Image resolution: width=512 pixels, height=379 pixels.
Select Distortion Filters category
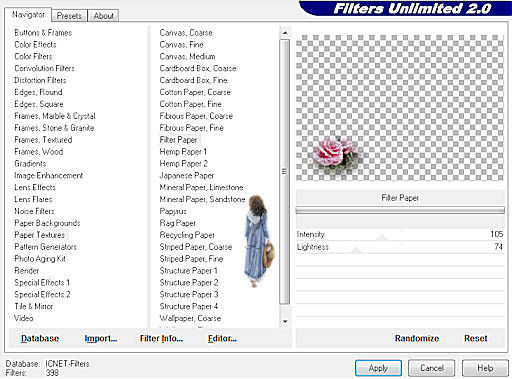40,80
